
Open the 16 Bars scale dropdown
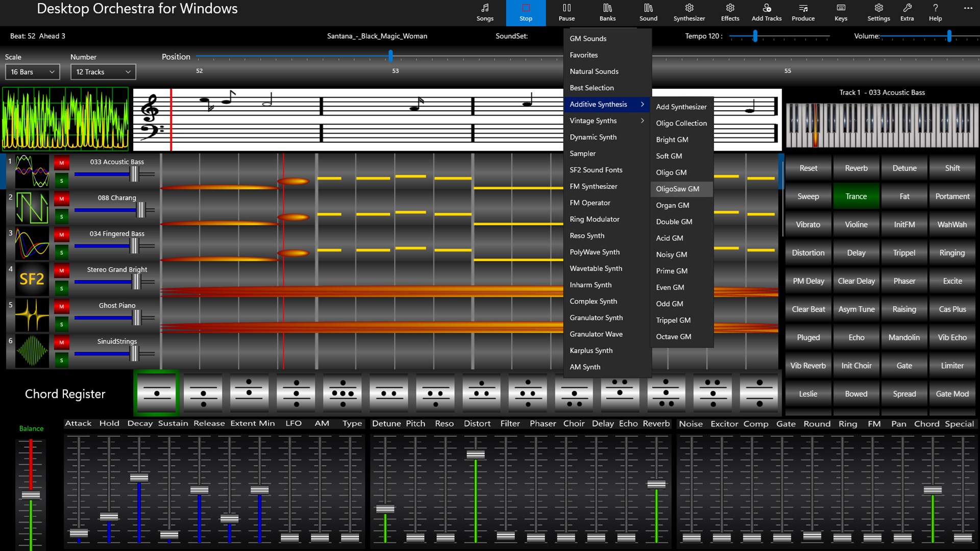(x=32, y=71)
